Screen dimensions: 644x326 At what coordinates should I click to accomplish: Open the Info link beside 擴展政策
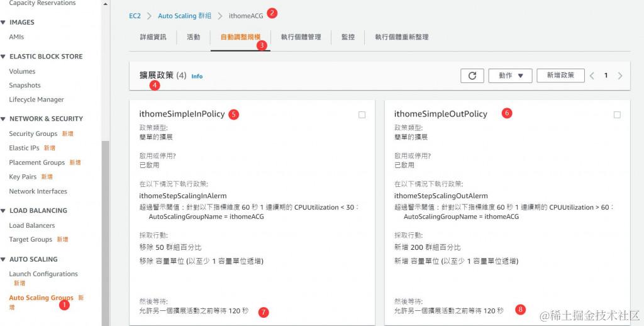197,76
